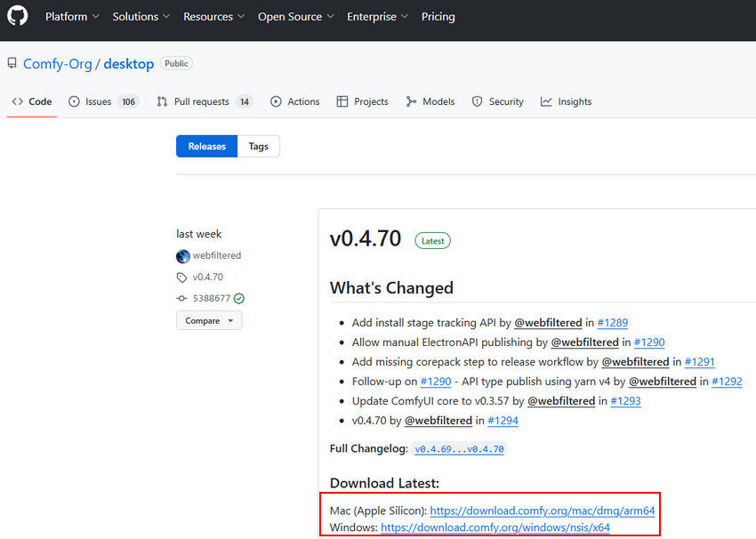Open @webfiltered mention in the #1293 line
This screenshot has height=539, width=756.
(x=561, y=401)
